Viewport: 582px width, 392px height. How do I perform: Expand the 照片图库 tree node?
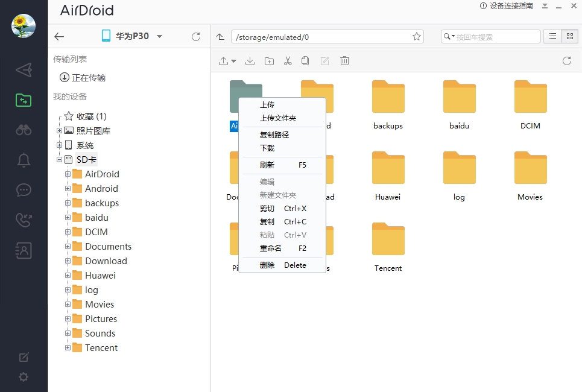[59, 131]
